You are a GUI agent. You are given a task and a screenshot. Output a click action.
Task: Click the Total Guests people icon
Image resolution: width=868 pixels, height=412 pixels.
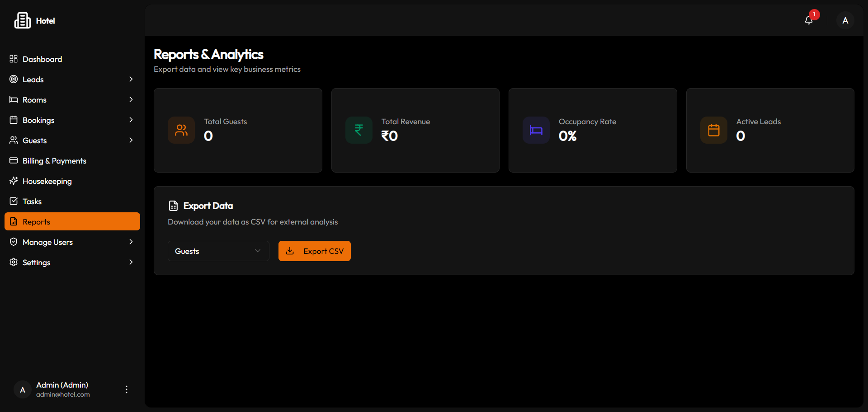181,130
